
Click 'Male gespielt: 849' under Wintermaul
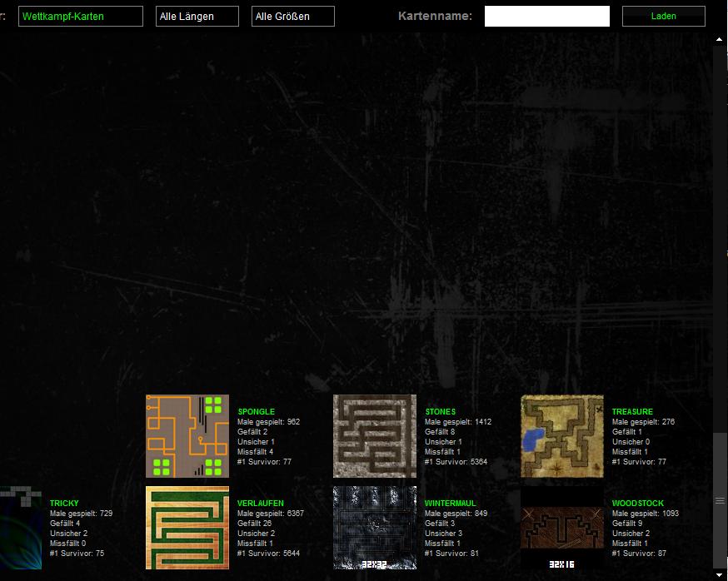pyautogui.click(x=456, y=514)
